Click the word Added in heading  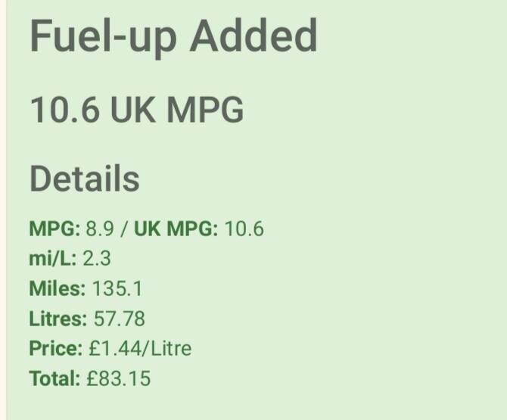(x=253, y=35)
